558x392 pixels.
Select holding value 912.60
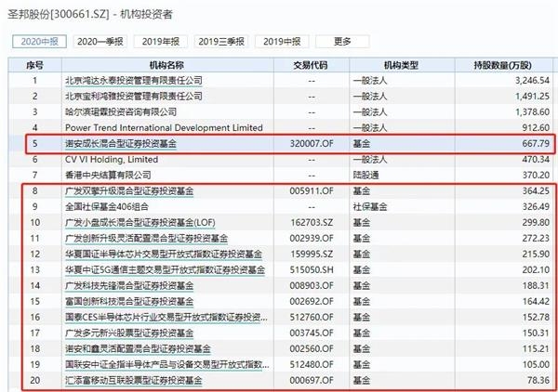pos(536,127)
